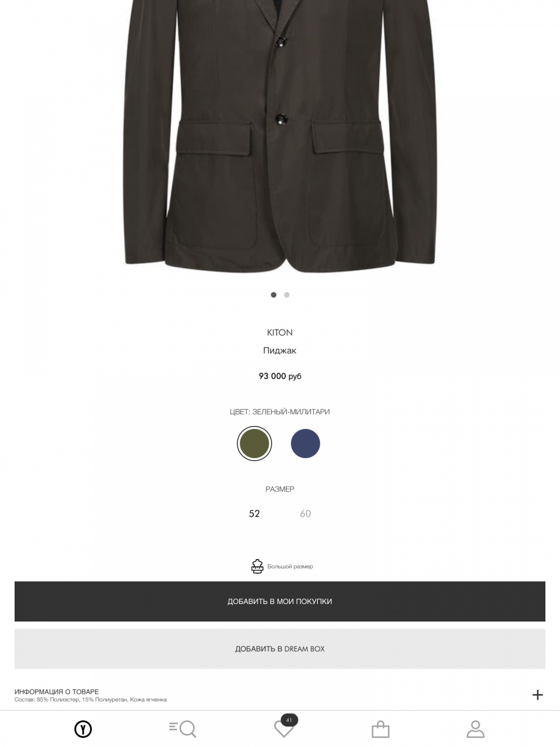560x747 pixels.
Task: Open the KITON brand link
Action: 280,333
